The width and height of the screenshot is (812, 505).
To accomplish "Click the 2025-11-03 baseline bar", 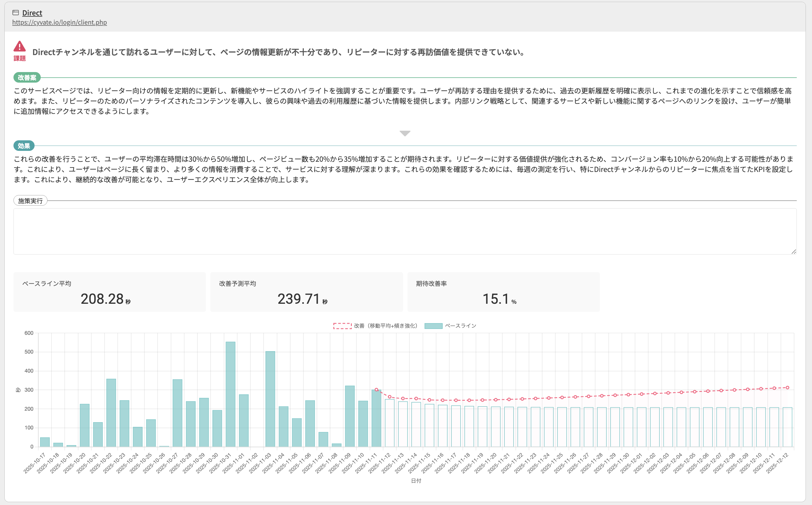I will pos(270,399).
